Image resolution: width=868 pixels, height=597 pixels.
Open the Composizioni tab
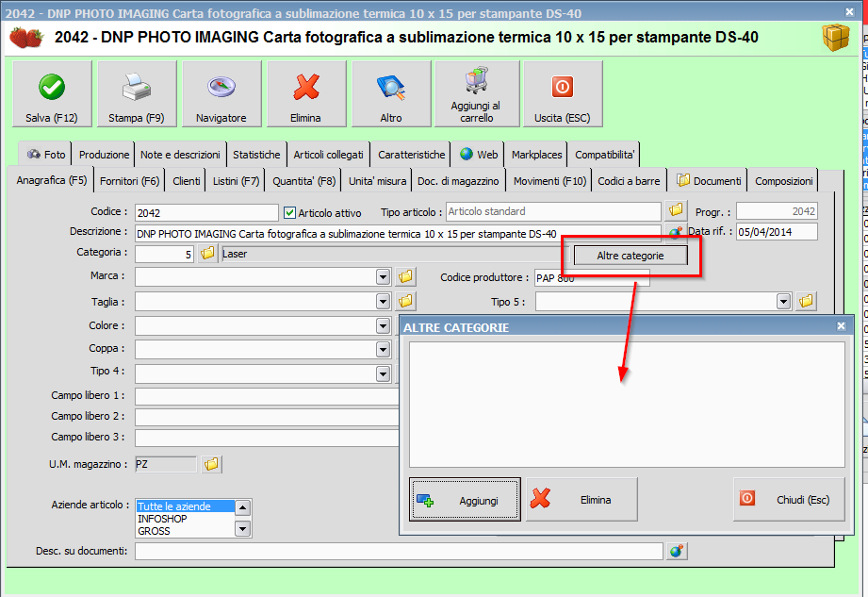coord(784,181)
